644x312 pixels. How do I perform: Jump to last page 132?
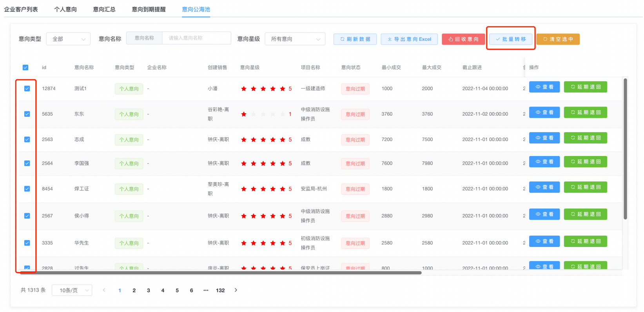(220, 290)
